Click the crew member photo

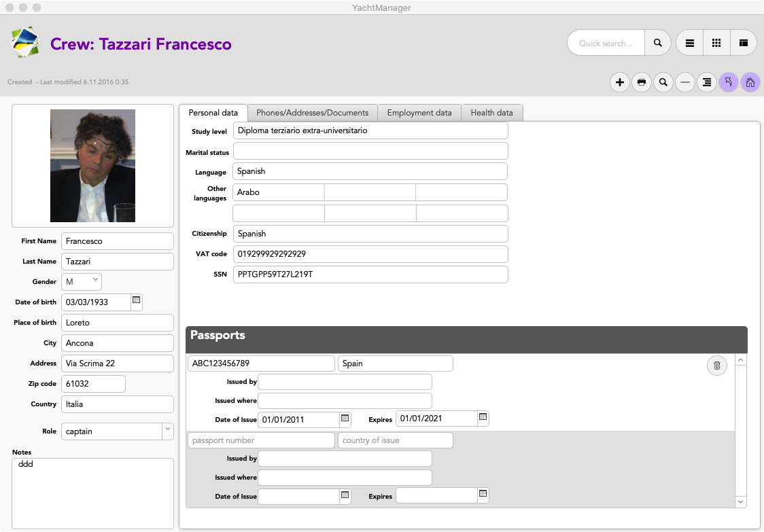(x=92, y=166)
